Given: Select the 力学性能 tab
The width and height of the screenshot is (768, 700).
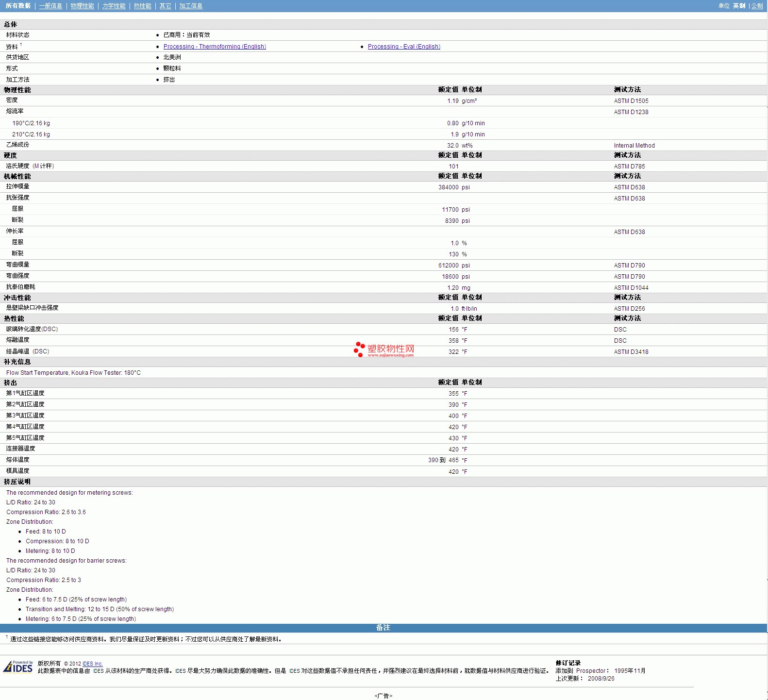Looking at the screenshot, I should pos(114,6).
